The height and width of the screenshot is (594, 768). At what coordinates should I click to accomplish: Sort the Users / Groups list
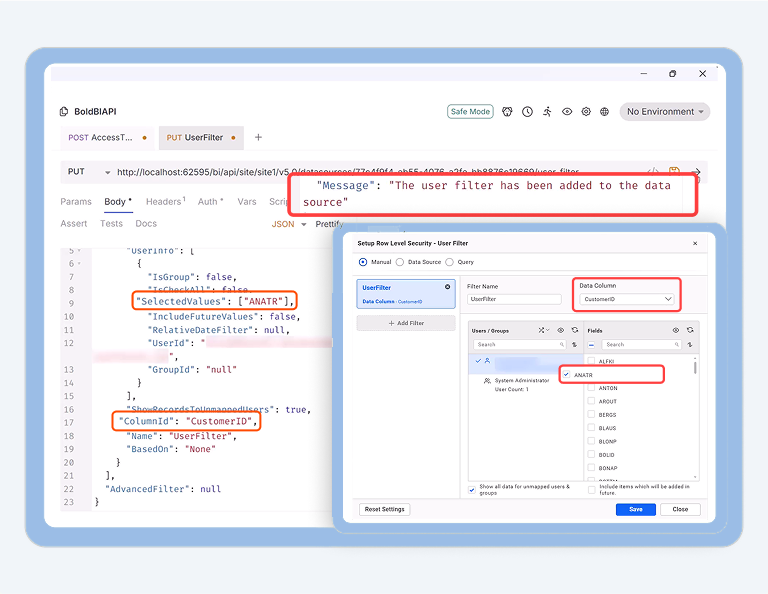click(574, 345)
